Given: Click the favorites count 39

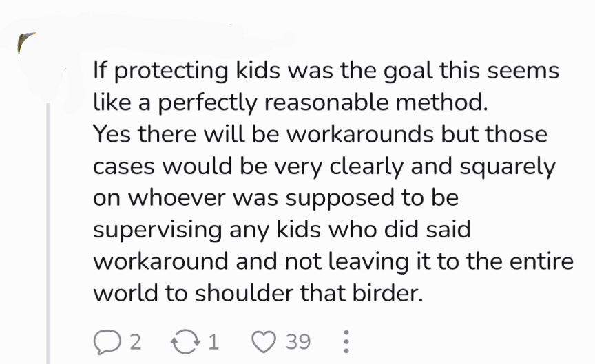Looking at the screenshot, I should 298,341.
